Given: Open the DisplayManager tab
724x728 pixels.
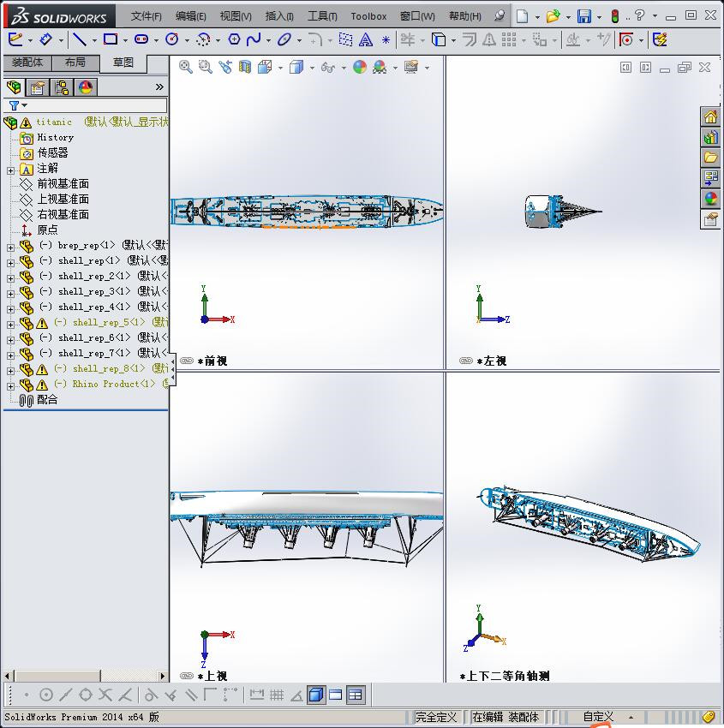Looking at the screenshot, I should (x=86, y=87).
